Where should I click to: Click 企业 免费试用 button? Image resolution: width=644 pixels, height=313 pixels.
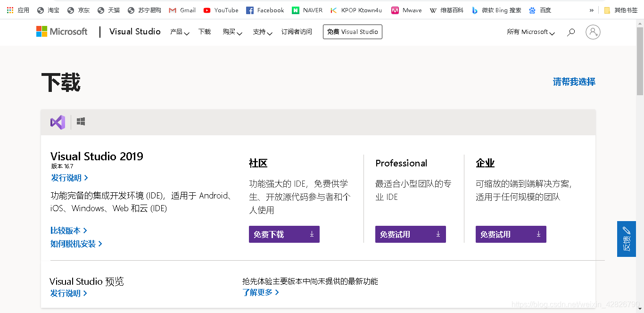coord(511,234)
